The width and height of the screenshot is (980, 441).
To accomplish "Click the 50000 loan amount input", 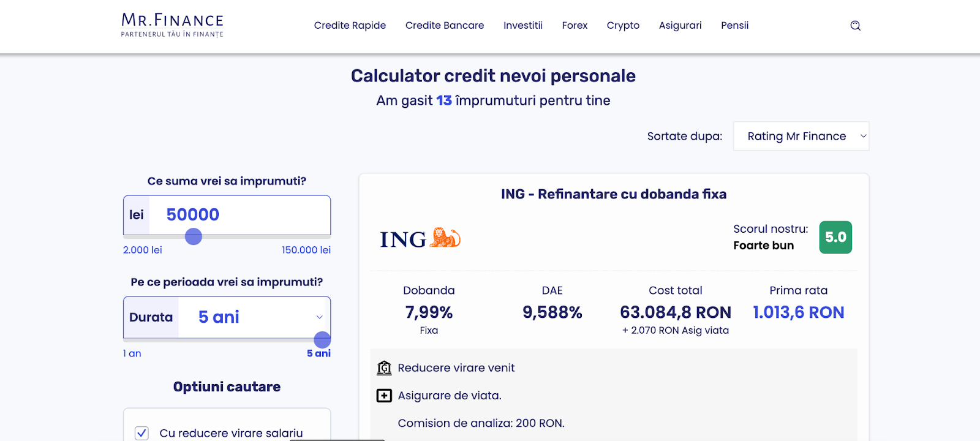I will (x=239, y=215).
